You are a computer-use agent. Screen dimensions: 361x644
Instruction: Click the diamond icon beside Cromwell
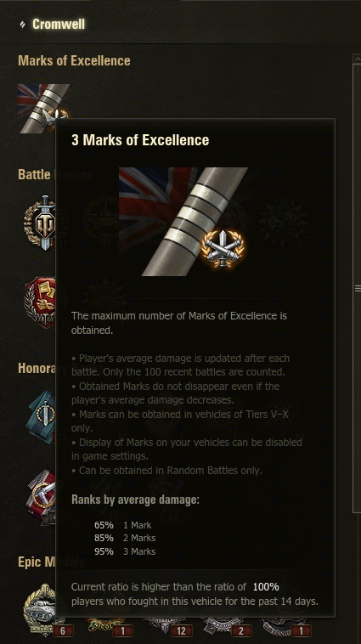click(22, 25)
